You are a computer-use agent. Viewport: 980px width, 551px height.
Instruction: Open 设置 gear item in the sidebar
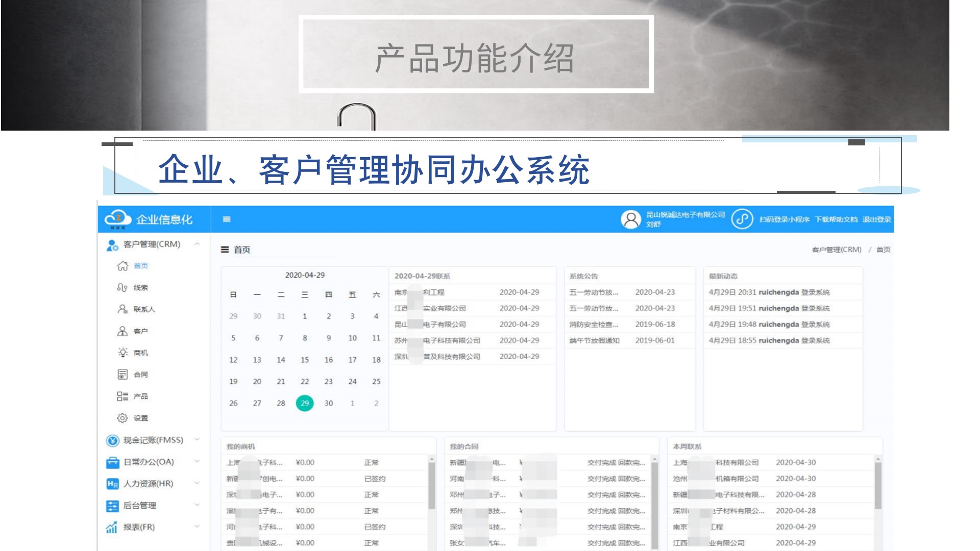click(x=140, y=418)
